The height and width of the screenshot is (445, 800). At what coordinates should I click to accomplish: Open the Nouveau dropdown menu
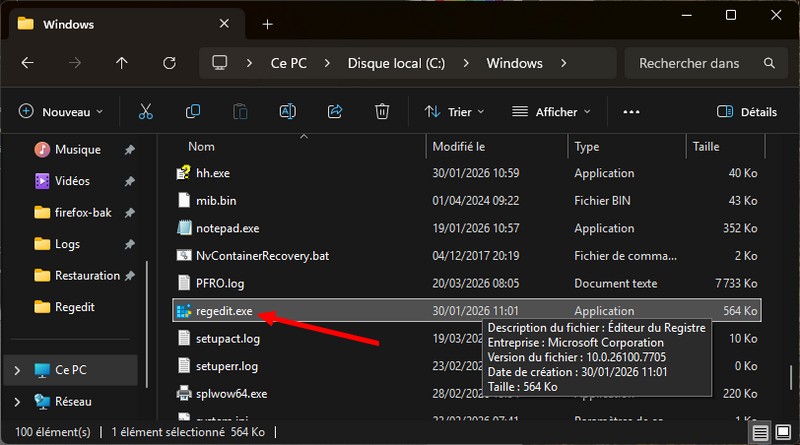(61, 112)
